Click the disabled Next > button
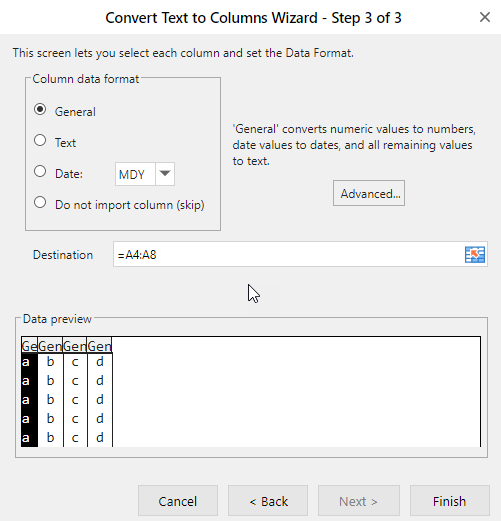 tap(359, 501)
